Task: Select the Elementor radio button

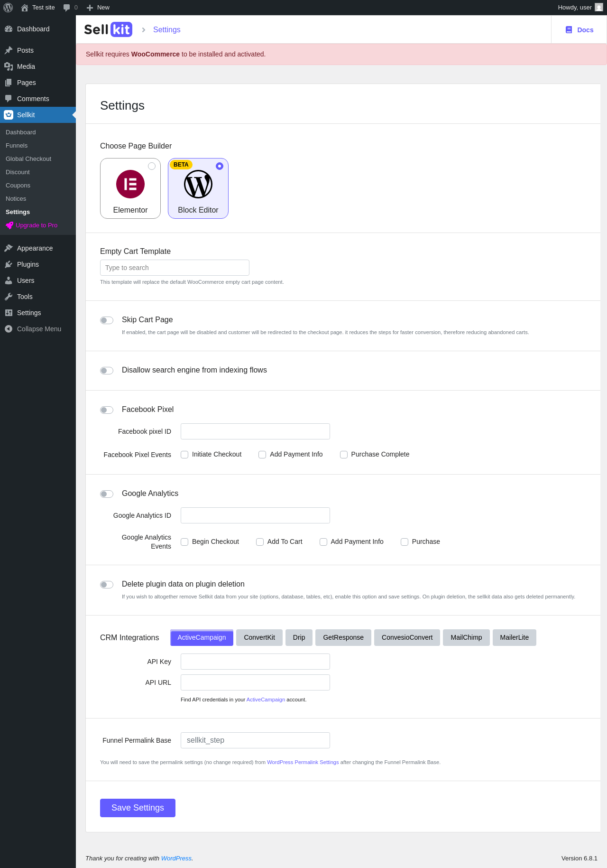Action: (152, 166)
